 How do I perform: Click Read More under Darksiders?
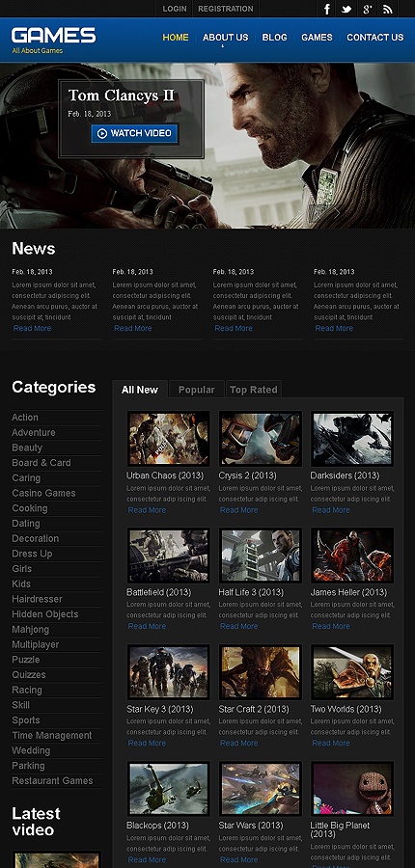tap(331, 510)
